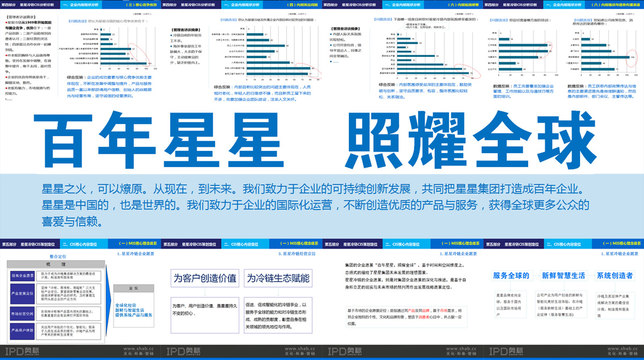Click the 星星之火，可以燎原 paragraph line
The image size is (644, 360).
[311, 190]
